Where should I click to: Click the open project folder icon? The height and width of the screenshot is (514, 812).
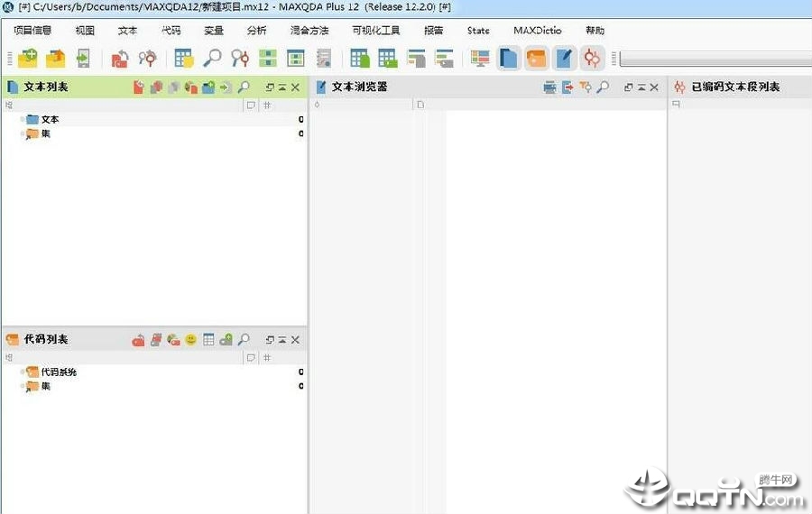click(x=55, y=58)
